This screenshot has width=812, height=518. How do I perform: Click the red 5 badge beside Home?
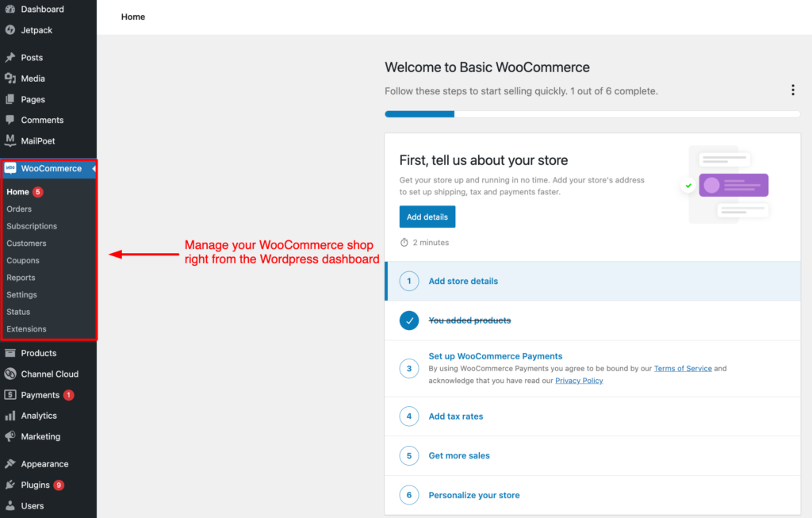(38, 192)
